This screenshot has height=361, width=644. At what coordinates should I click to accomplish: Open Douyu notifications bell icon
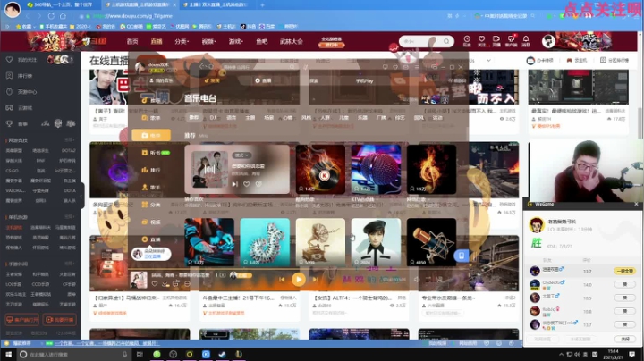tap(526, 40)
